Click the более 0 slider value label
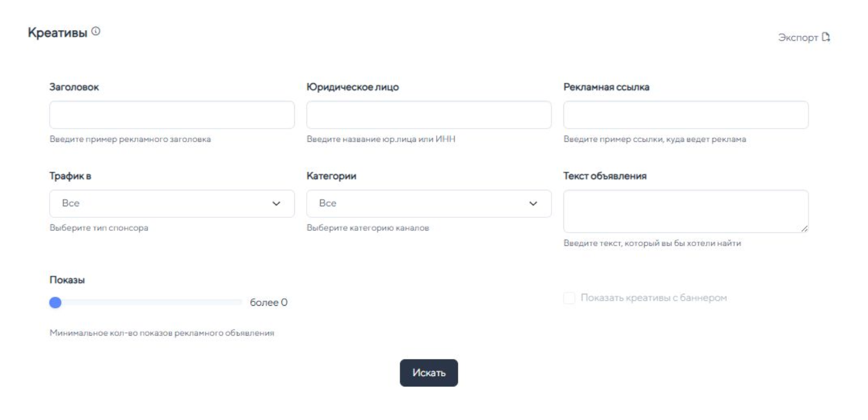This screenshot has height=420, width=868. [x=268, y=303]
